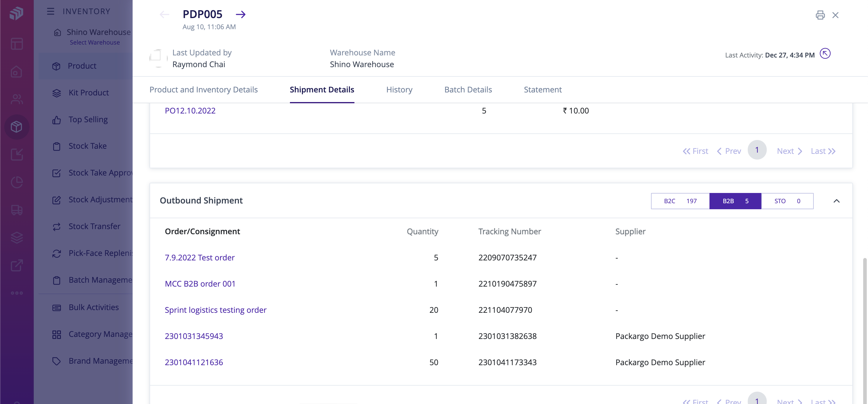Open MCC B2B order 001

click(x=200, y=284)
